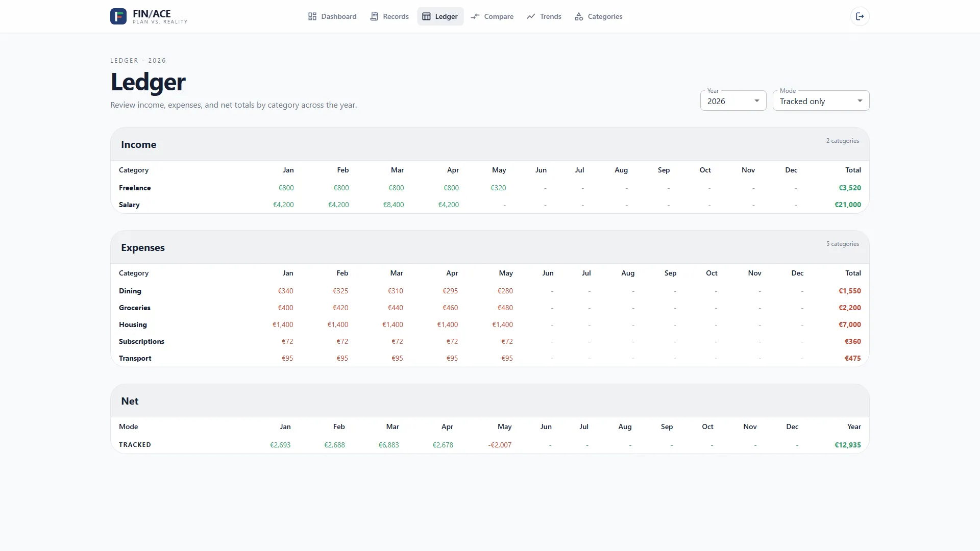The height and width of the screenshot is (551, 980).
Task: Click the Trends line chart icon
Action: [x=531, y=16]
